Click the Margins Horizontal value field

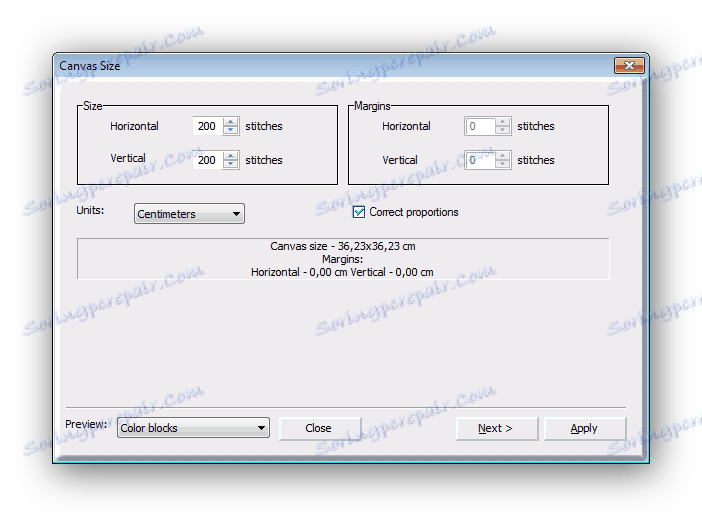[479, 126]
